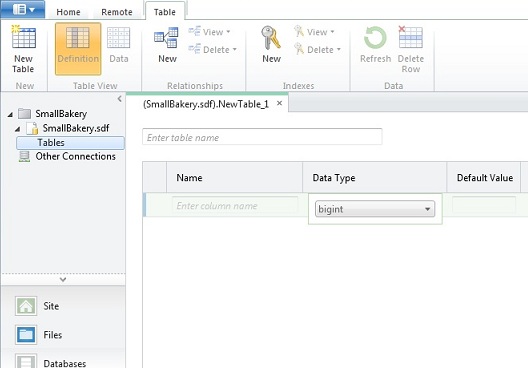This screenshot has height=368, width=528.
Task: Open the Indexes View dropdown
Action: pyautogui.click(x=314, y=32)
